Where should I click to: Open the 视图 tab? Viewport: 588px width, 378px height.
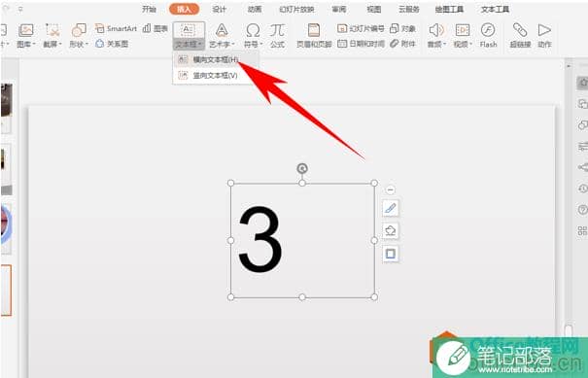(374, 9)
